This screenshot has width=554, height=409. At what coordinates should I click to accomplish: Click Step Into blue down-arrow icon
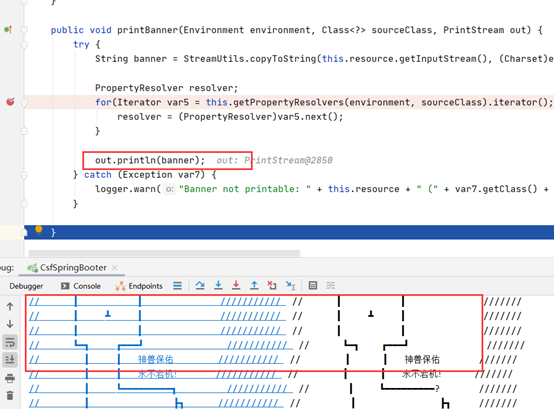[218, 285]
